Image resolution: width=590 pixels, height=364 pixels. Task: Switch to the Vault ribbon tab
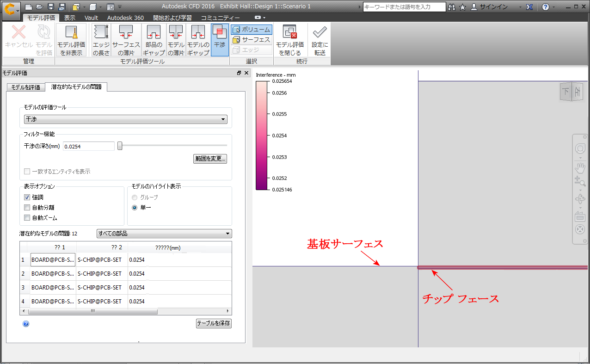(x=91, y=18)
